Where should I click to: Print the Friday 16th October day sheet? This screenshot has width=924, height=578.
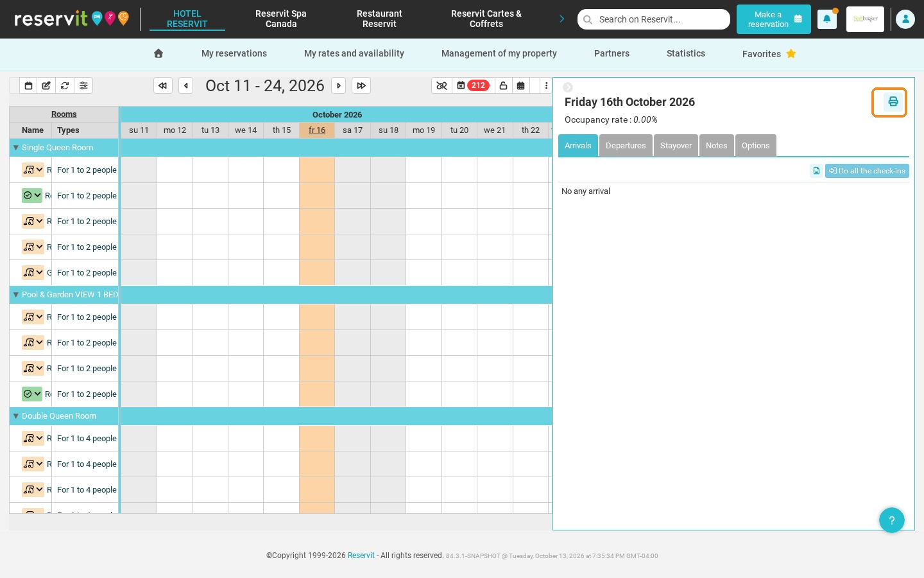tap(893, 101)
